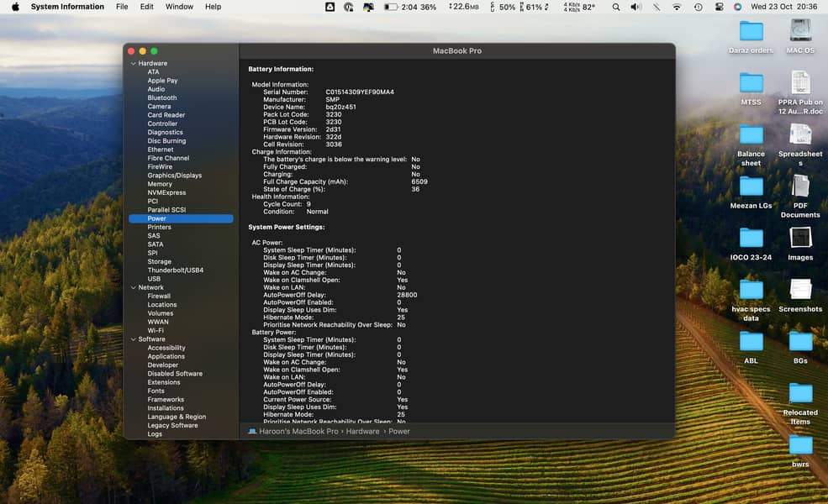Open the Wi-Fi status menu icon

click(677, 7)
